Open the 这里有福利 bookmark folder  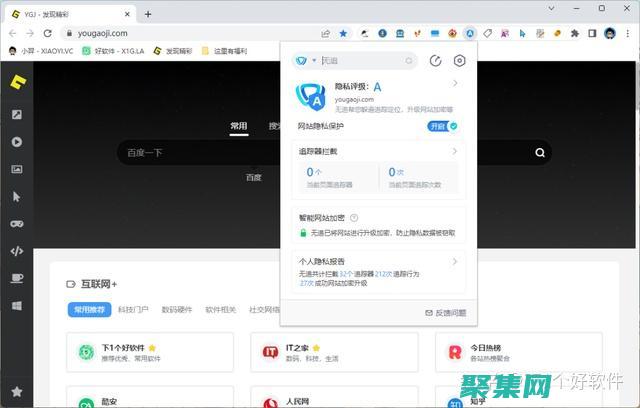(x=224, y=51)
